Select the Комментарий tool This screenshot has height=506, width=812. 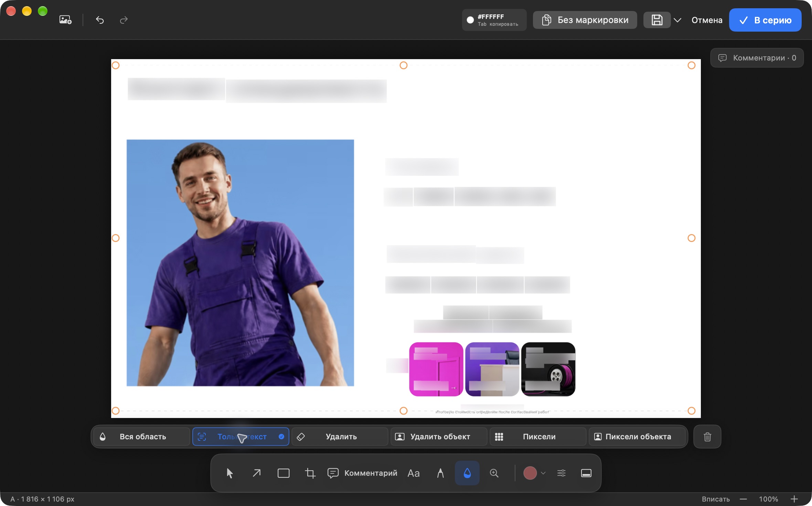[x=362, y=473]
